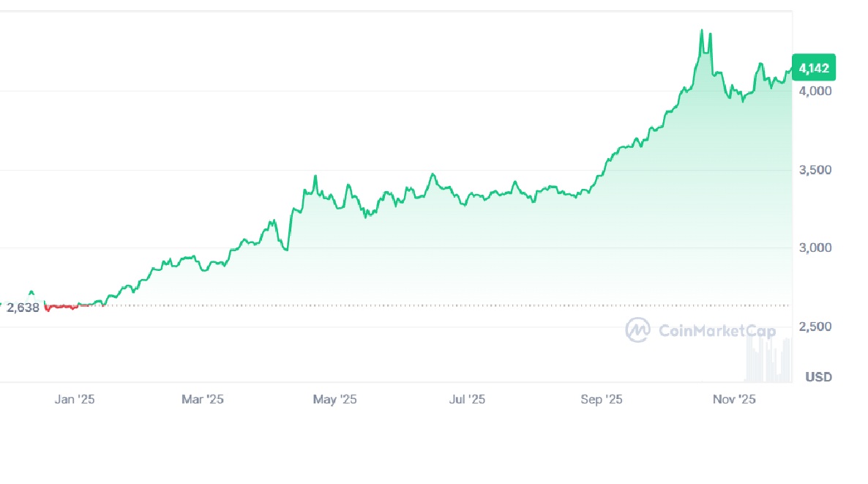Click the 2,638 opening price label
The image size is (868, 484).
tap(23, 308)
